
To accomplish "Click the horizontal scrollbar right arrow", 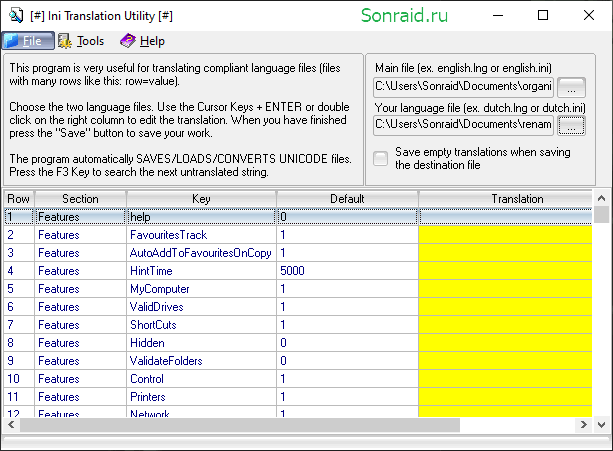I will 584,424.
